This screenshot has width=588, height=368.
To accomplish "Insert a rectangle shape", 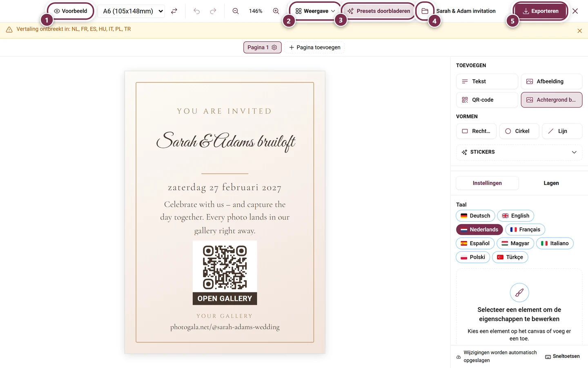I will click(x=476, y=131).
